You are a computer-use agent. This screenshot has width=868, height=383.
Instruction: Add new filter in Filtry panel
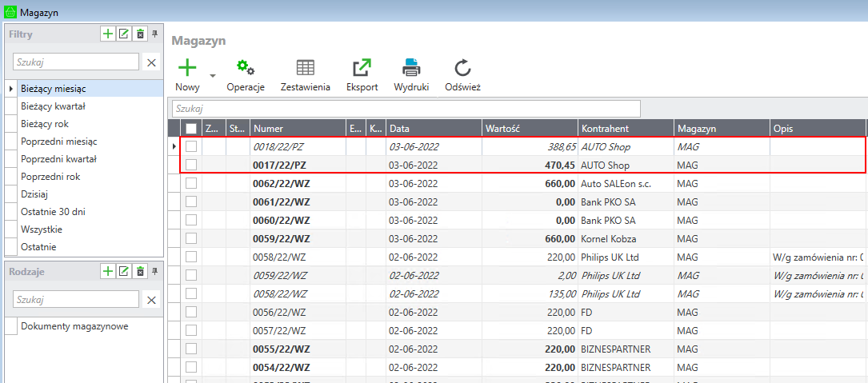pyautogui.click(x=108, y=34)
